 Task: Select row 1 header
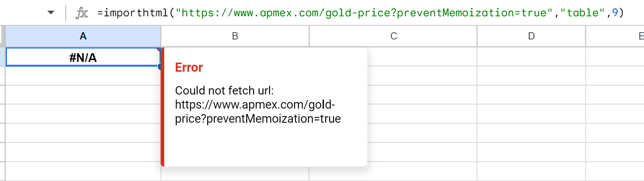pos(3,57)
